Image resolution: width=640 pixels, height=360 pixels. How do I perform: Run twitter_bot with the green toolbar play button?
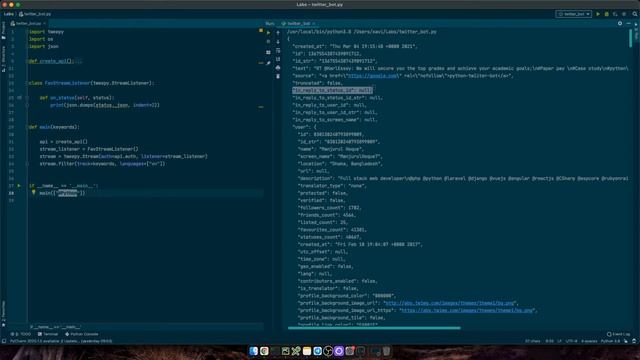pos(598,14)
